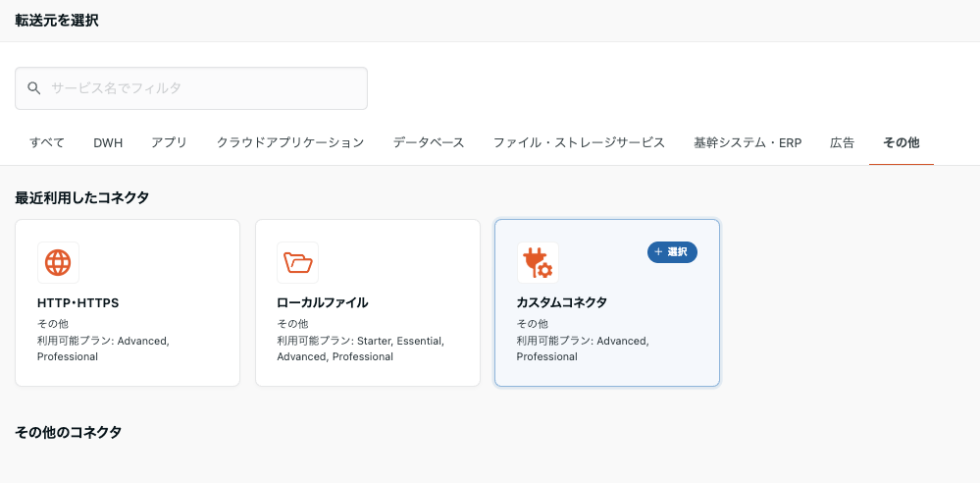
Task: Click the カスタムコネクタ card title
Action: pyautogui.click(x=562, y=302)
